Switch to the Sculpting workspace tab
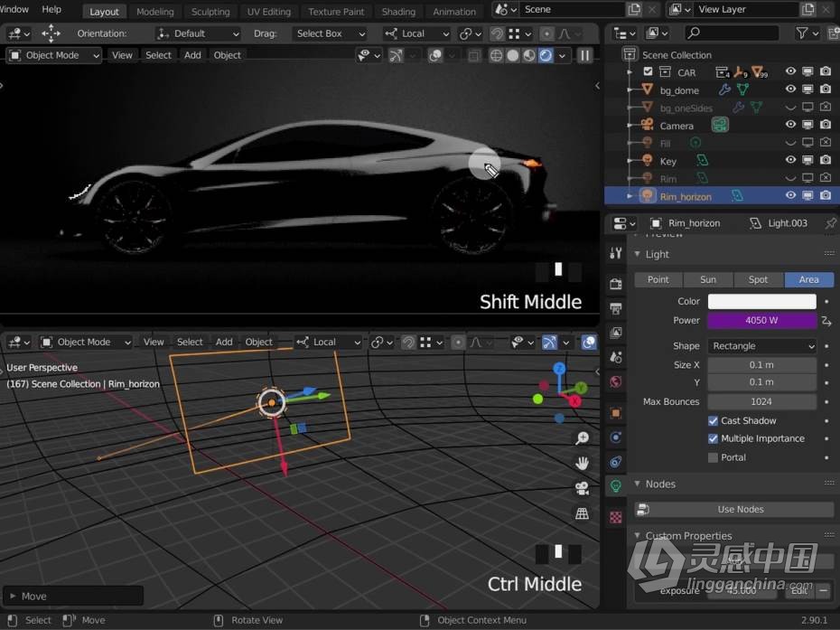The image size is (840, 630). (210, 11)
